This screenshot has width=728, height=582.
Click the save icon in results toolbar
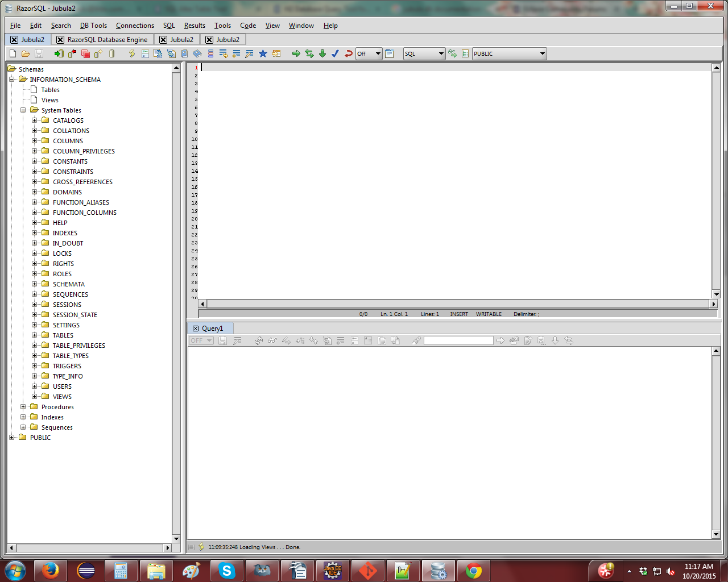222,340
